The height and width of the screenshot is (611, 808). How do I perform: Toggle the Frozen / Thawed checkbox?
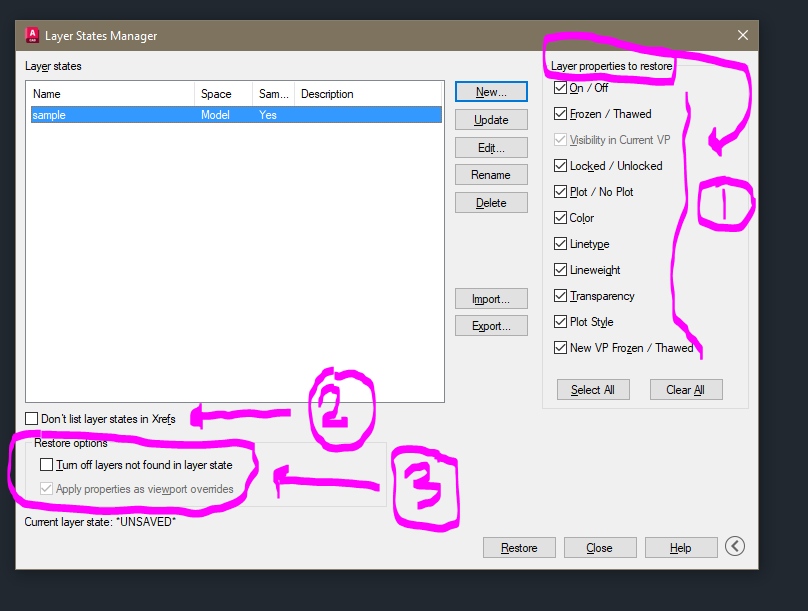[x=559, y=114]
